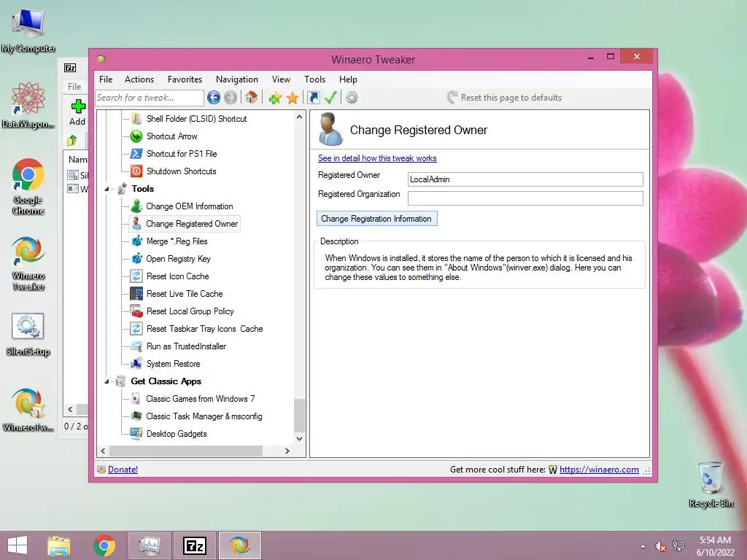This screenshot has width=747, height=560.
Task: Go to the Home page icon
Action: click(x=252, y=98)
